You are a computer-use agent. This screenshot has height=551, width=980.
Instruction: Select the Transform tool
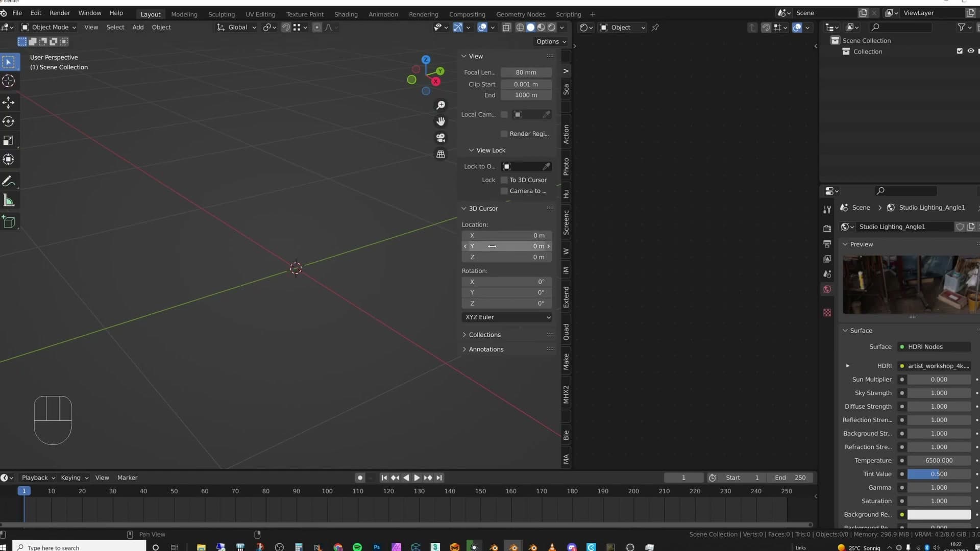(x=9, y=160)
